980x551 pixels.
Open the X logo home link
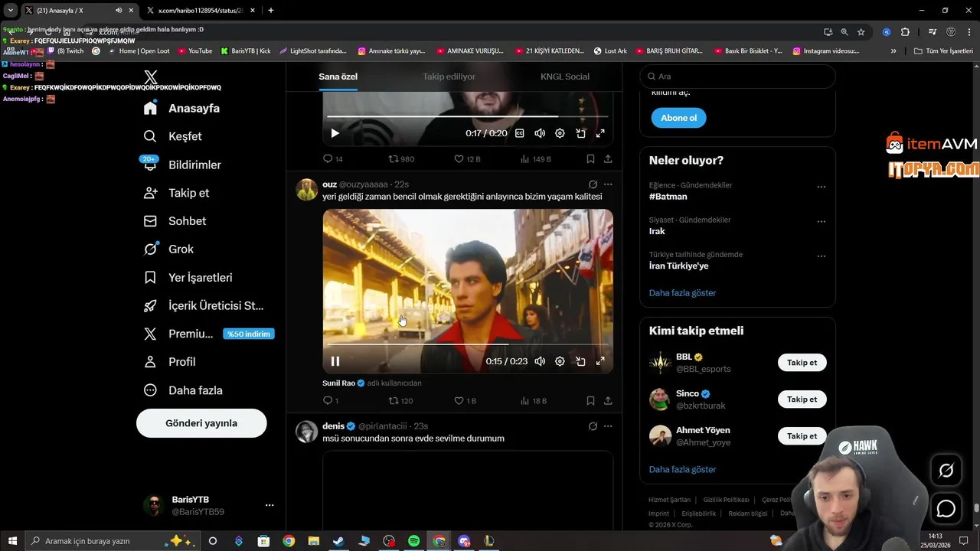click(x=151, y=77)
